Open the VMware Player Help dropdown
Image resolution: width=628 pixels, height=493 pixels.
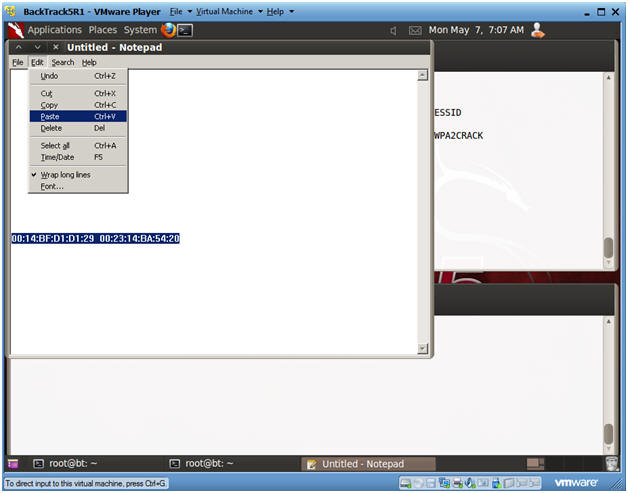(280, 12)
